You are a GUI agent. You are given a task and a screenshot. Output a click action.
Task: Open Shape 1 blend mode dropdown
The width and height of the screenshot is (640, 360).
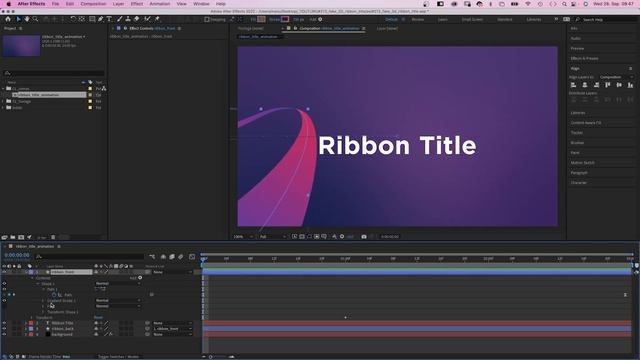pos(118,283)
